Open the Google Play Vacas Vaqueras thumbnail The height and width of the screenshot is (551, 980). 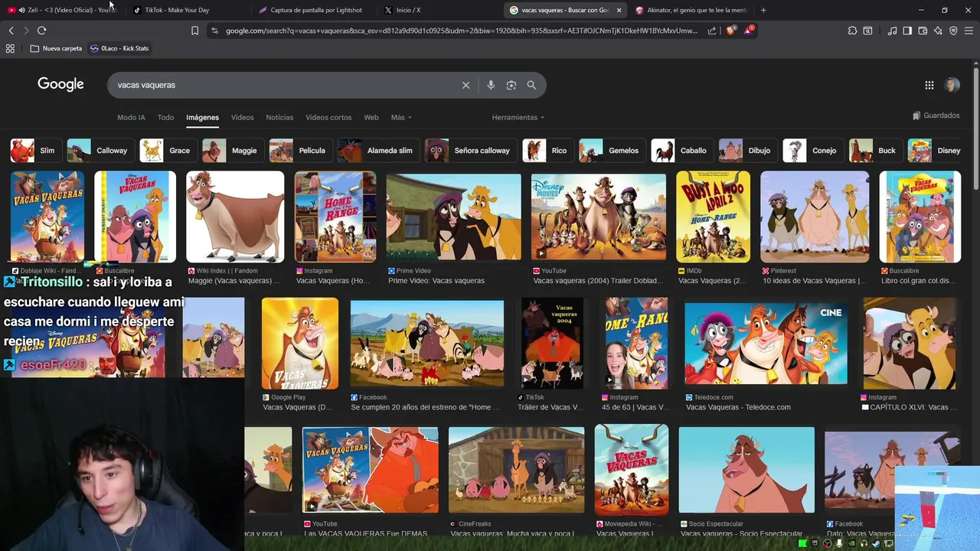pyautogui.click(x=299, y=344)
